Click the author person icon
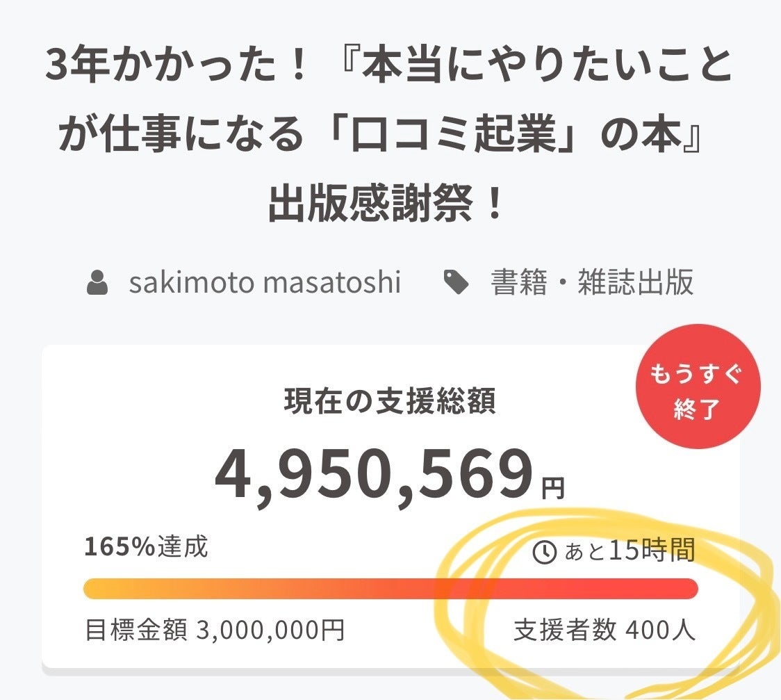The image size is (781, 700). tap(98, 284)
